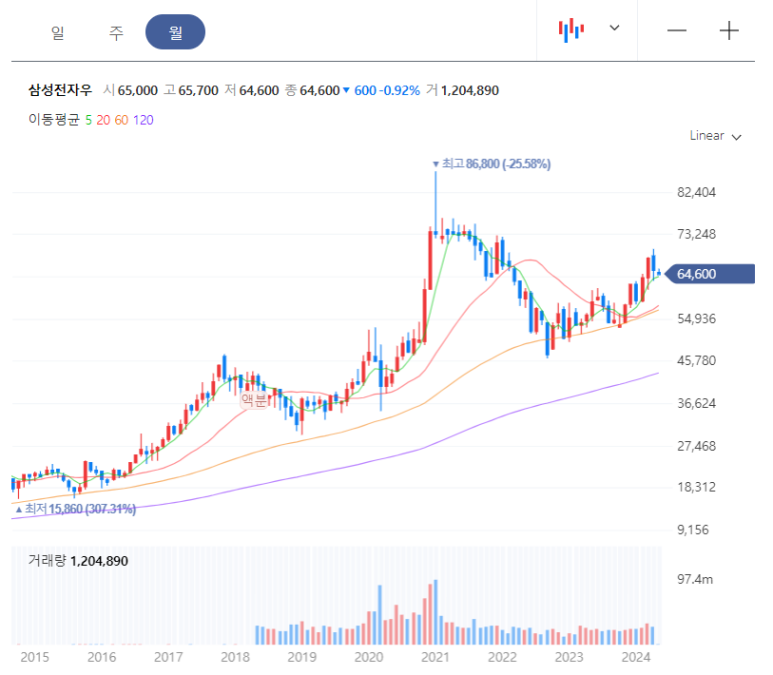This screenshot has height=675, width=773.
Task: Click the 최고 86,800 high marker
Action: point(492,164)
